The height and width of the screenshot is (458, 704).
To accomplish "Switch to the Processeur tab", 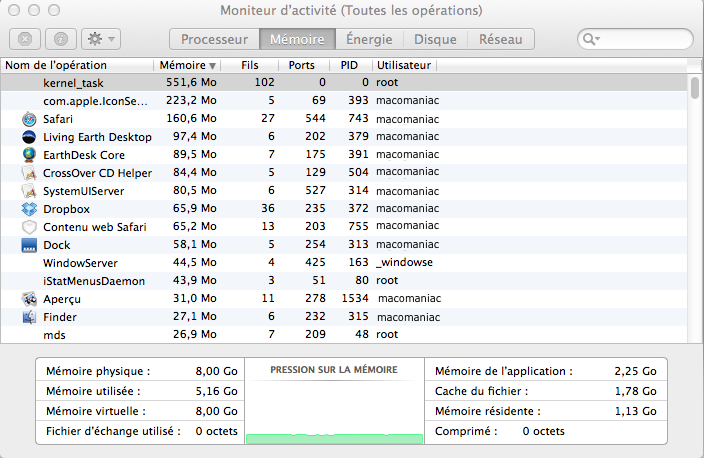I will point(214,39).
